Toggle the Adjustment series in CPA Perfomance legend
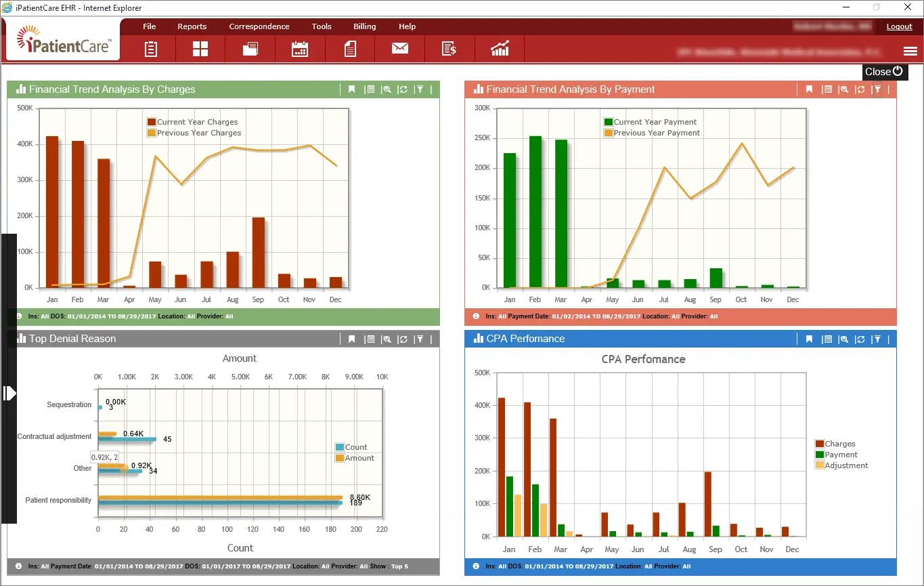The image size is (924, 586). (842, 465)
